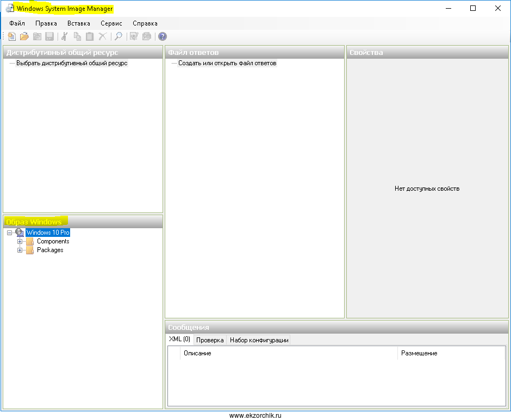
Task: Click 'Выбрать дистрибутивный общий ресурс'
Action: [72, 63]
